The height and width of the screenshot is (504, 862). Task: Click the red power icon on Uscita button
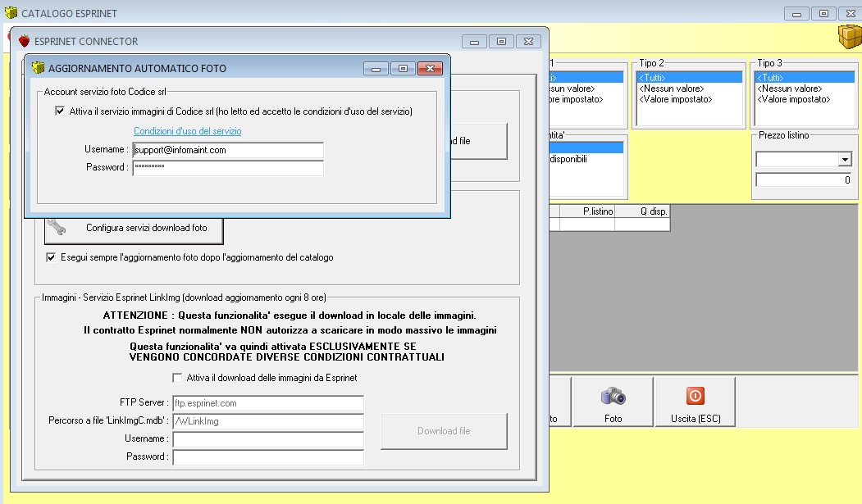point(696,396)
